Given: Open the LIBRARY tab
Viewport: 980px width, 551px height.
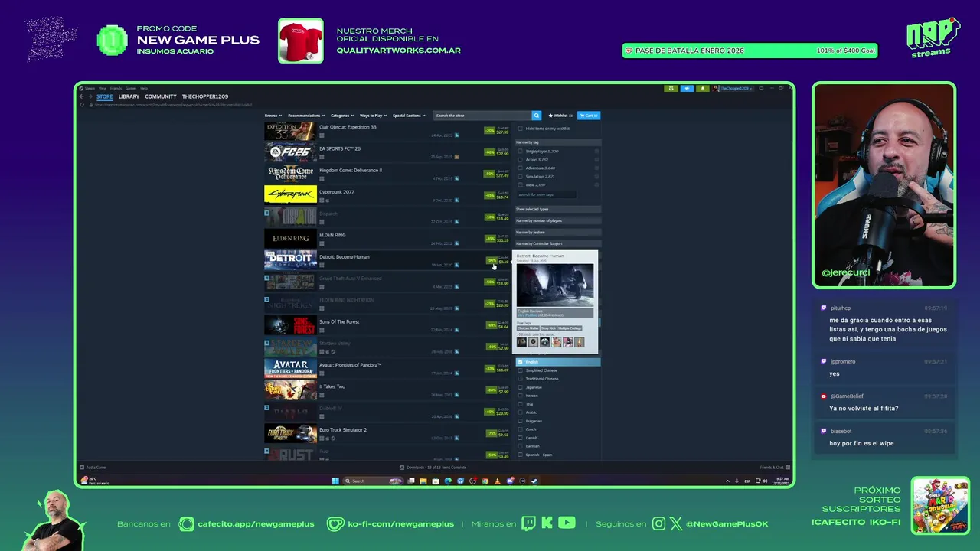Looking at the screenshot, I should [129, 97].
